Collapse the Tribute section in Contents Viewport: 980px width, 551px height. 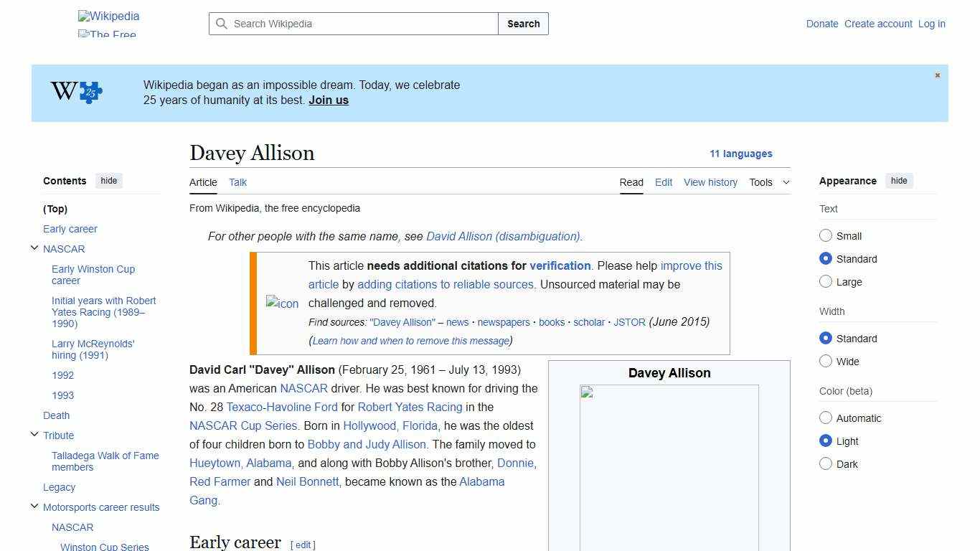coord(34,433)
